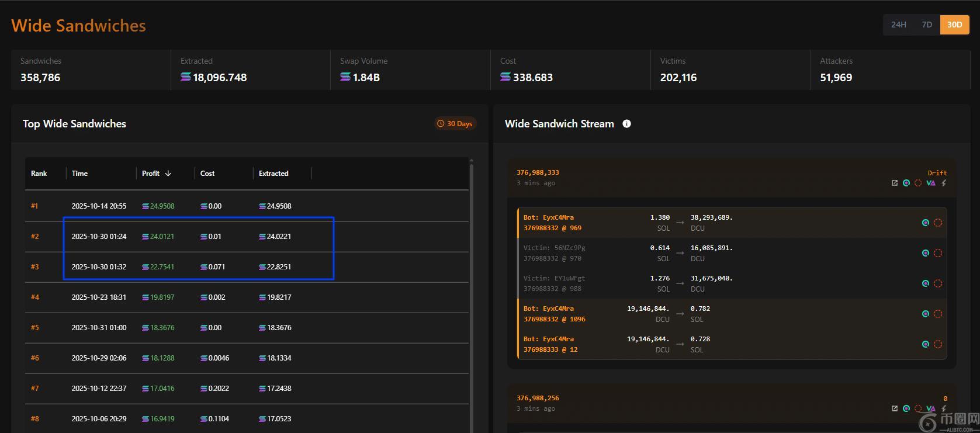Screen dimensions: 980x433
Task: Switch time range to 24H
Action: (898, 25)
